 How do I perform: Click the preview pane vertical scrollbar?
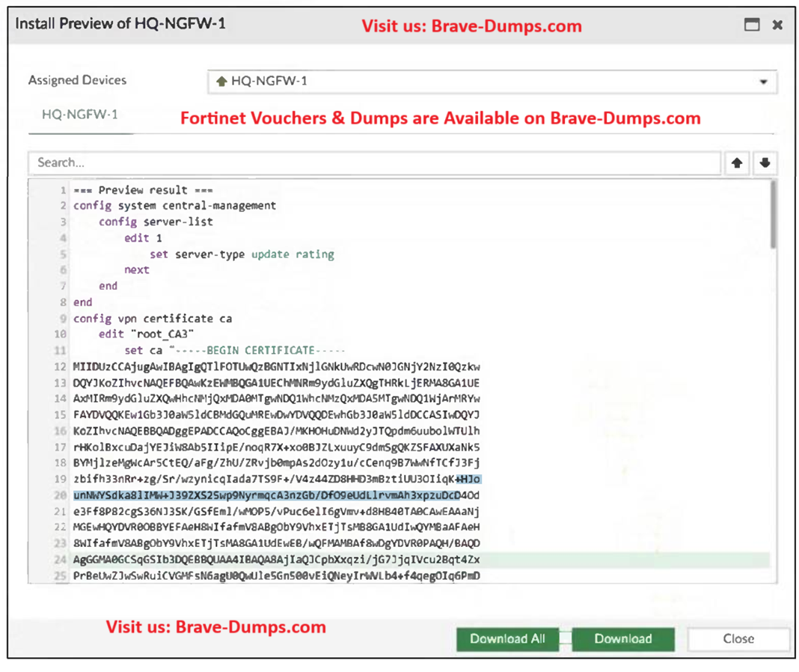tap(772, 216)
